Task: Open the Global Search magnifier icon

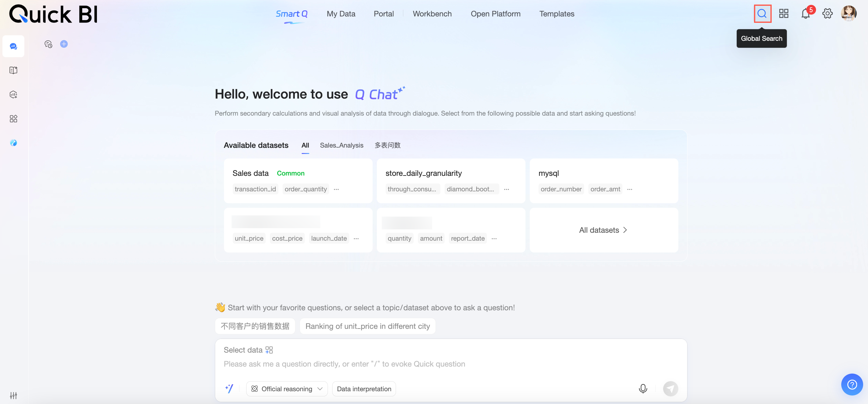Action: 762,13
